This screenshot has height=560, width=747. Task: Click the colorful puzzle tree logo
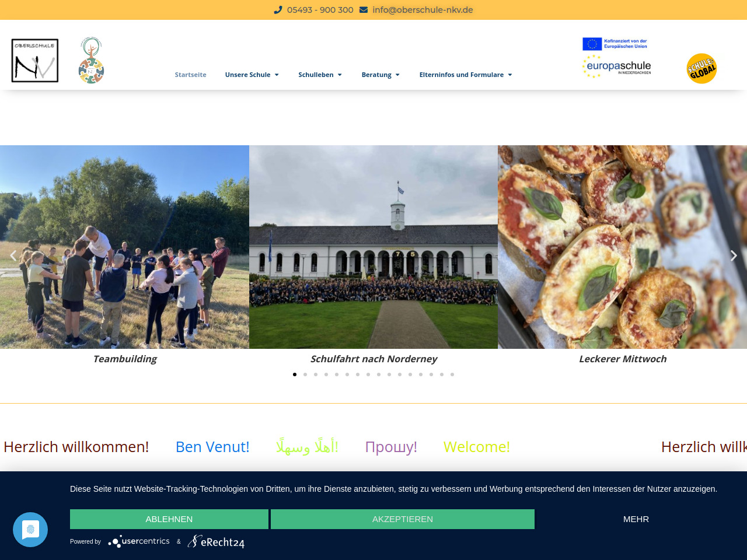[91, 61]
